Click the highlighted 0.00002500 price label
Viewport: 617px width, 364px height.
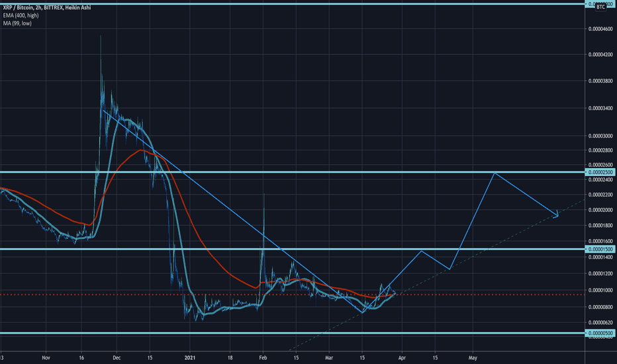point(600,172)
